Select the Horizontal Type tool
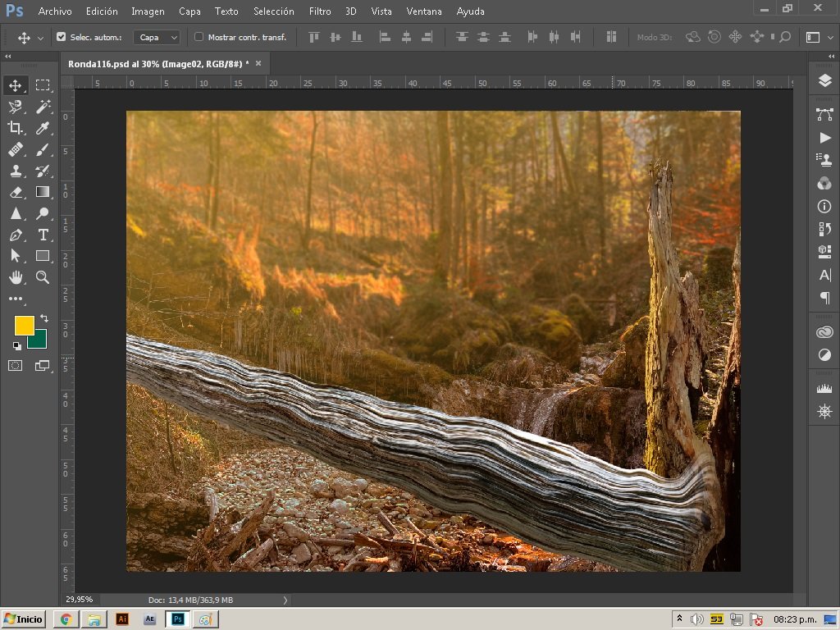 click(43, 235)
